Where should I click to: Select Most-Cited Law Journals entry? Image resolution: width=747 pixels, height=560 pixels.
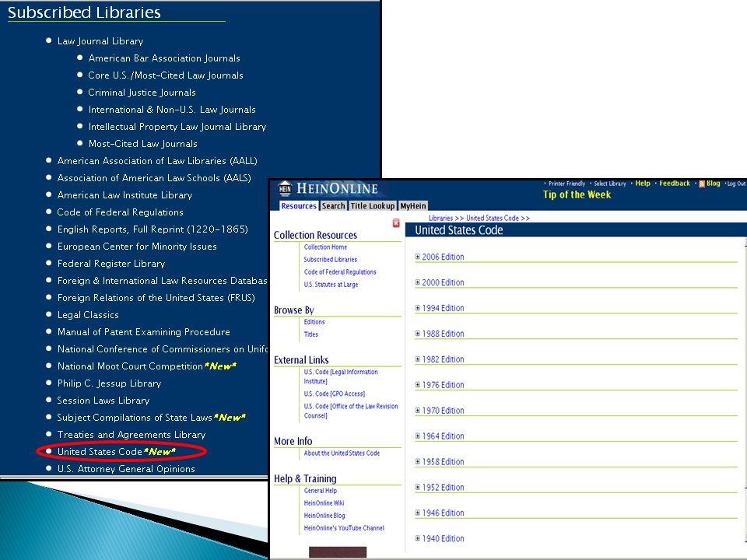(143, 144)
